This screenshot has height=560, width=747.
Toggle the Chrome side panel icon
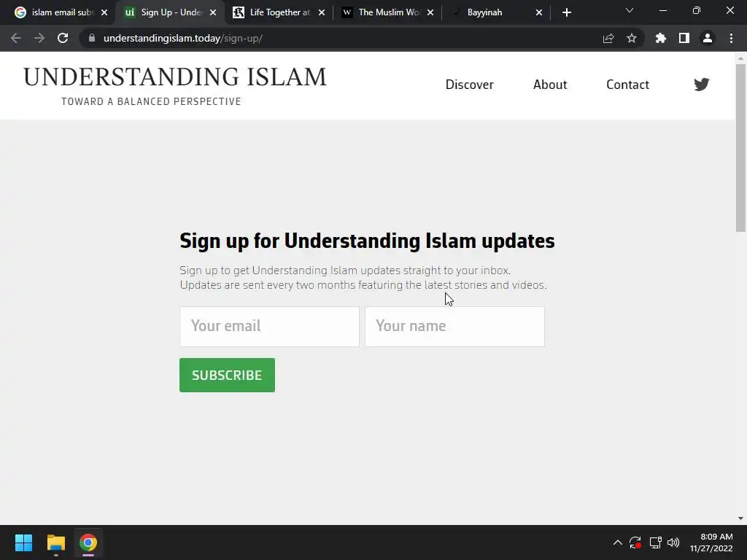(x=684, y=38)
